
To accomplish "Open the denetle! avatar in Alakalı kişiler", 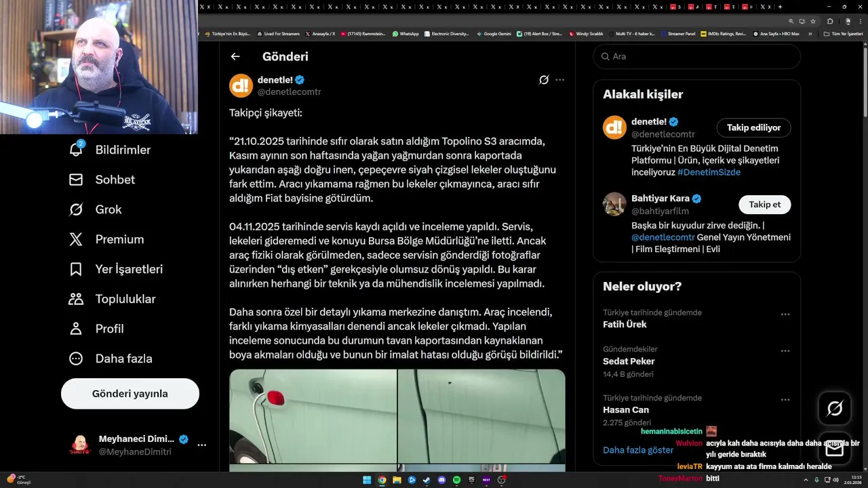I will 614,127.
